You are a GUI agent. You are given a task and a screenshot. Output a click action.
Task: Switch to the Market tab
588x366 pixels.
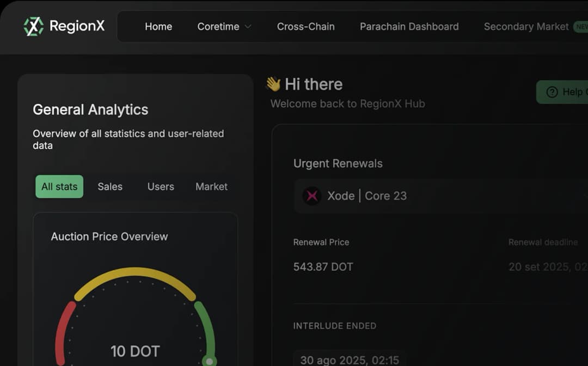211,186
